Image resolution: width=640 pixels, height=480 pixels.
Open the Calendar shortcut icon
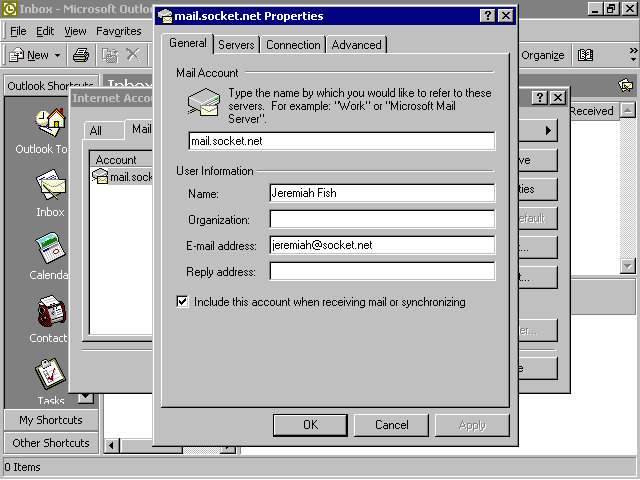pos(51,248)
